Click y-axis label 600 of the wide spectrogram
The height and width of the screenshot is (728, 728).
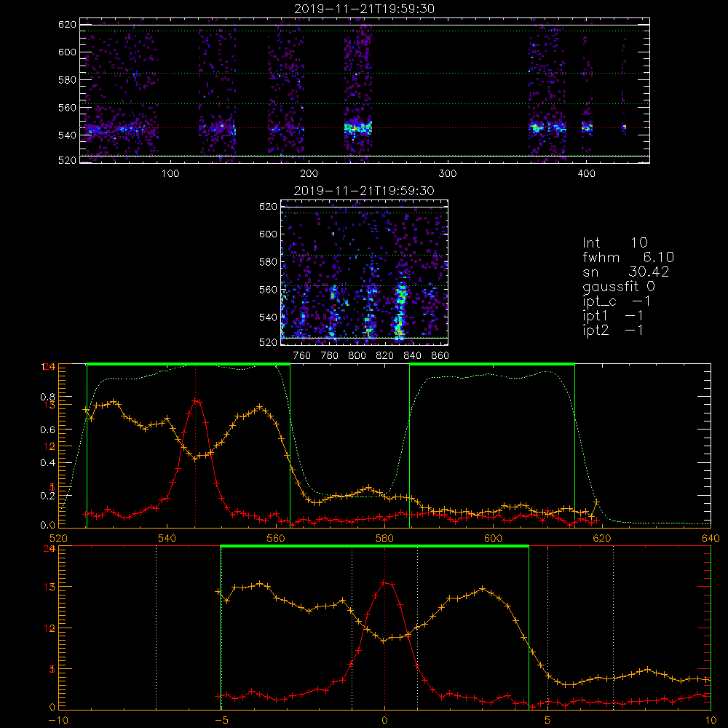click(x=67, y=52)
